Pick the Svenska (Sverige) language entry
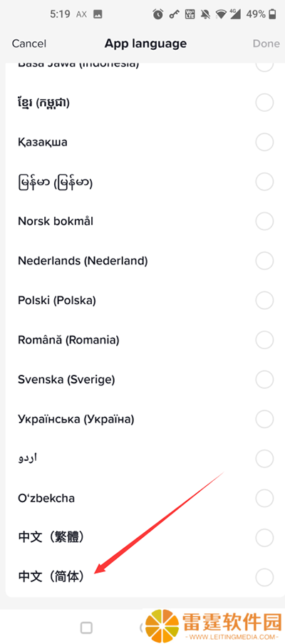Screen dimensions: 285x644 point(142,380)
